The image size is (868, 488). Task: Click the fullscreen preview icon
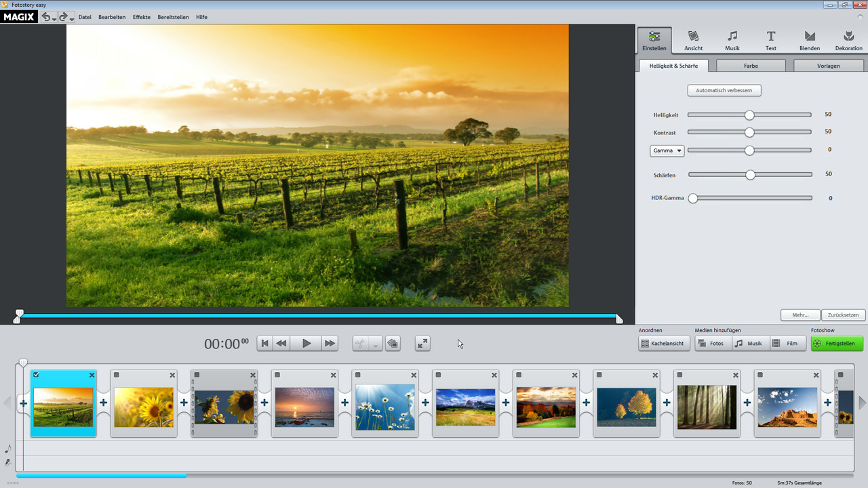tap(422, 344)
